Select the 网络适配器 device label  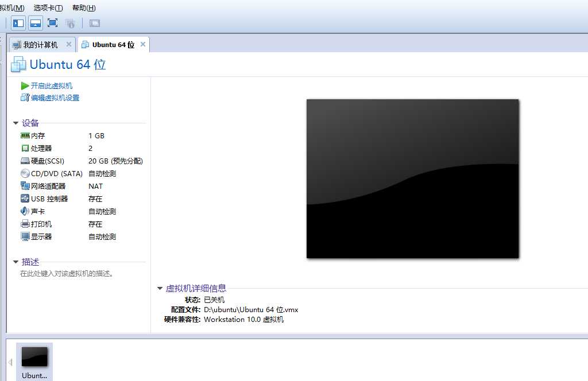coord(48,186)
